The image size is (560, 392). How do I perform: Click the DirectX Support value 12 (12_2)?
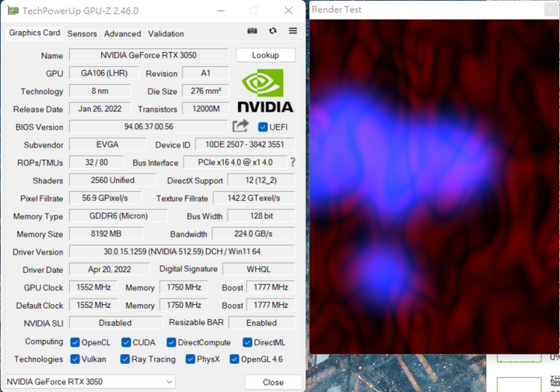pyautogui.click(x=261, y=180)
